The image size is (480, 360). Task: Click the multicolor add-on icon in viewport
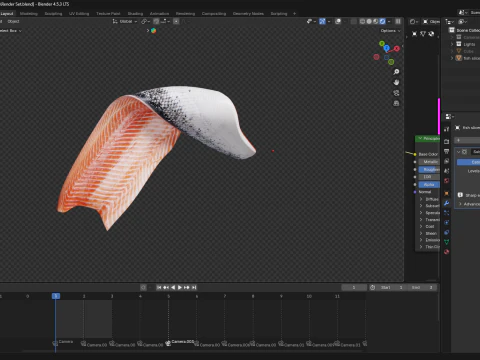point(153,31)
